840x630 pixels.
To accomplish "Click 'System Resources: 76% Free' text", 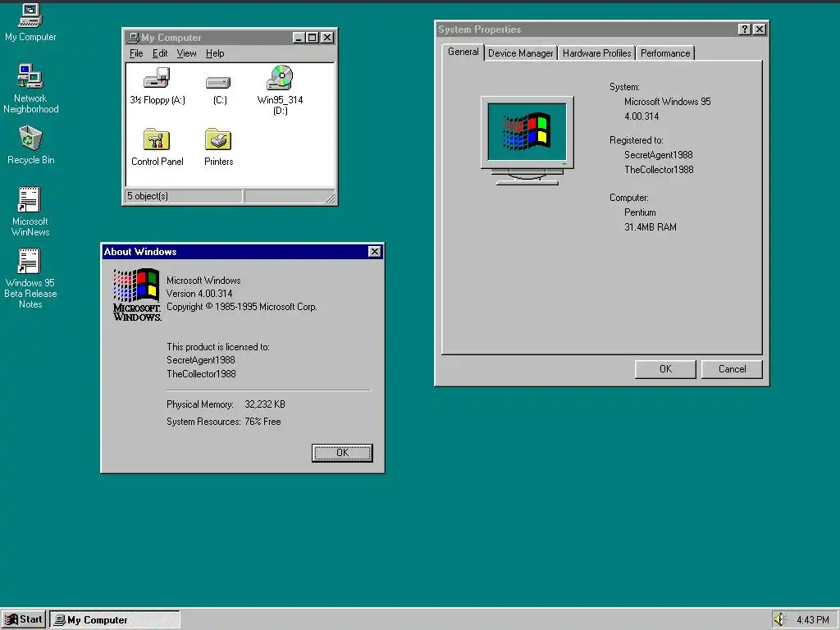I will pos(223,422).
